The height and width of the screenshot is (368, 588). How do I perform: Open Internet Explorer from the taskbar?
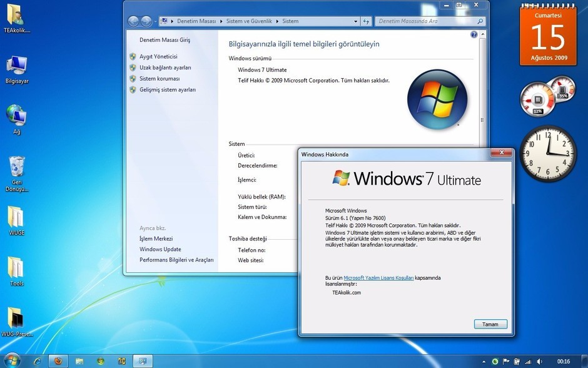37,361
